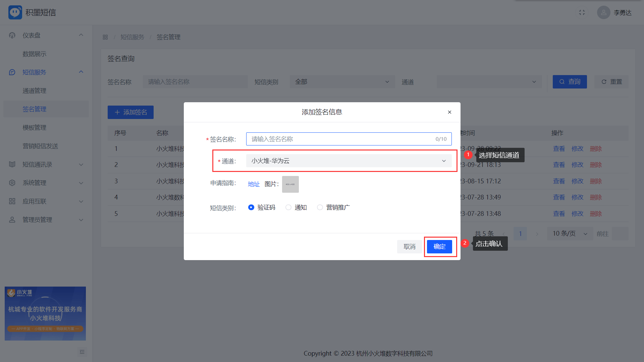Click the user avatar icon
Screen dimensions: 644x362
tap(603, 12)
